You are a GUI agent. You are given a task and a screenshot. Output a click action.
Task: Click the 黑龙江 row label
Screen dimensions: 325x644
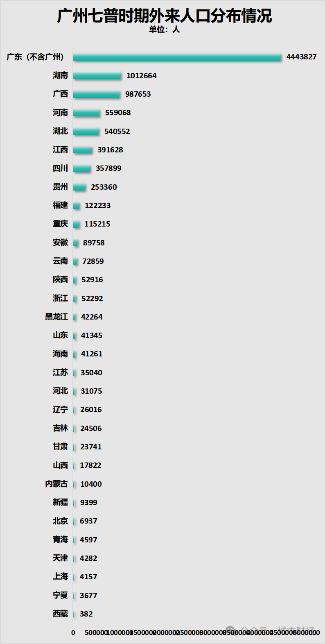click(x=56, y=317)
